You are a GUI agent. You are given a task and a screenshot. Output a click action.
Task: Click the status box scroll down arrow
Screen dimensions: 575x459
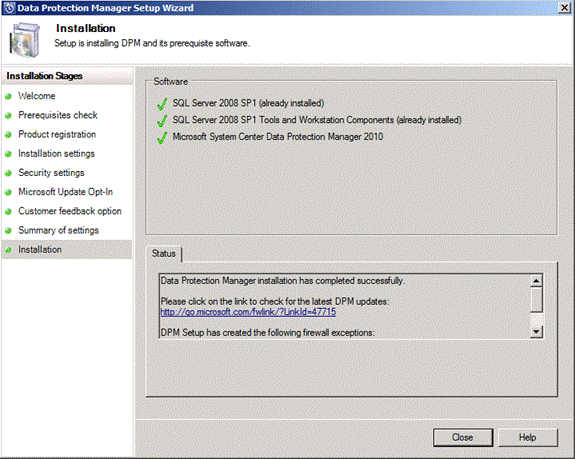point(536,332)
